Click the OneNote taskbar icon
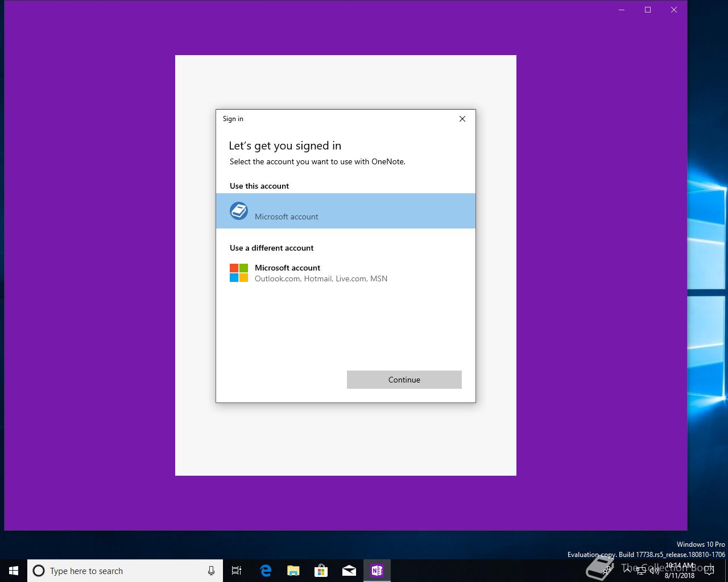This screenshot has height=582, width=728. [x=377, y=571]
